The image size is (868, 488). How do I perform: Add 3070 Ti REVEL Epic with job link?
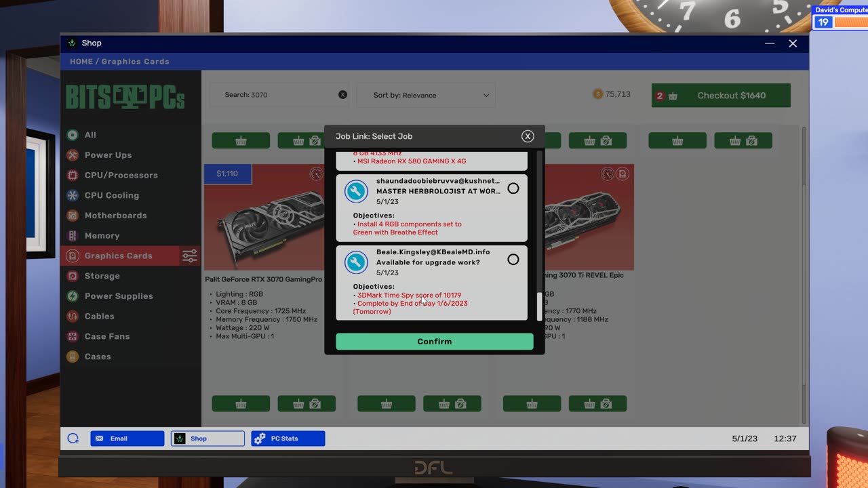597,404
